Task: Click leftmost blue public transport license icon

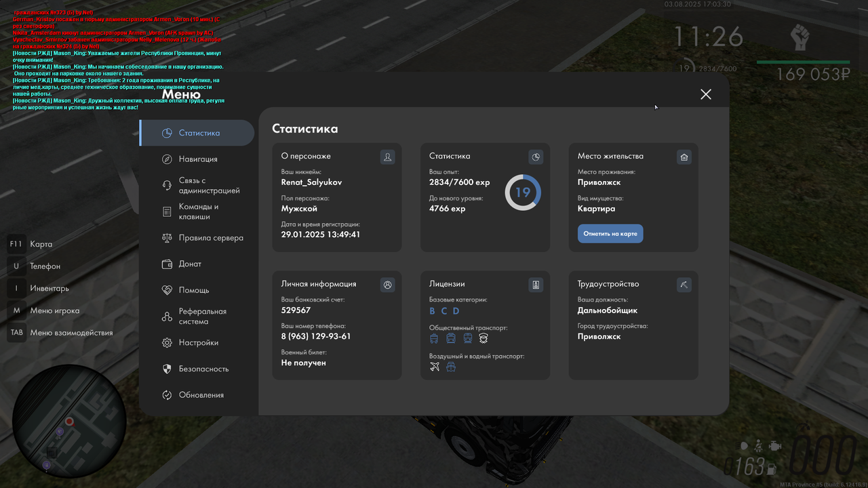Action: (x=434, y=338)
